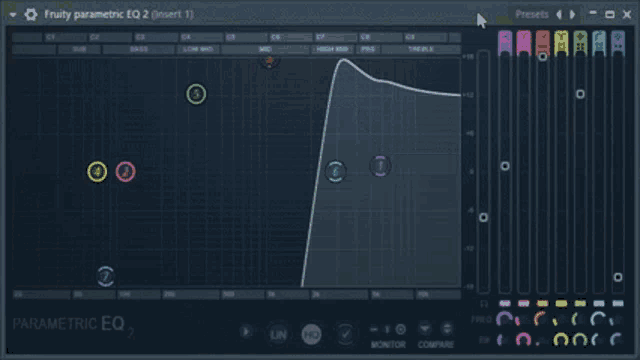Click the main level slider handle
This screenshot has height=360, width=640.
483,218
